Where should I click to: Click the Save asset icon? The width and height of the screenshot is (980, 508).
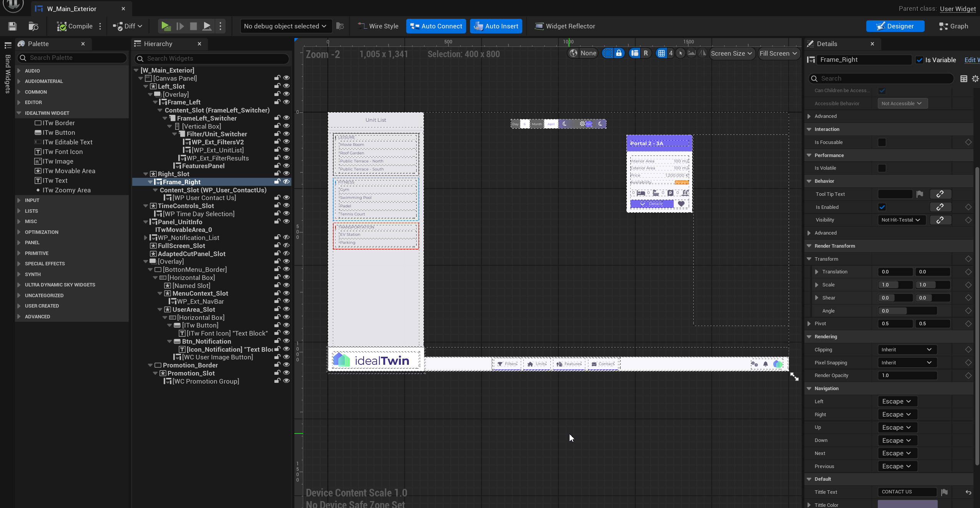click(12, 26)
